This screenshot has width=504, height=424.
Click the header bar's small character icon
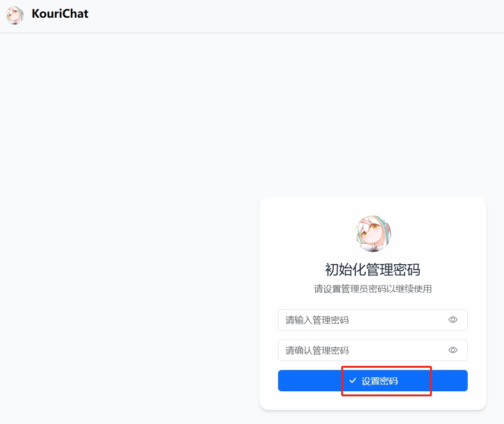tap(15, 15)
